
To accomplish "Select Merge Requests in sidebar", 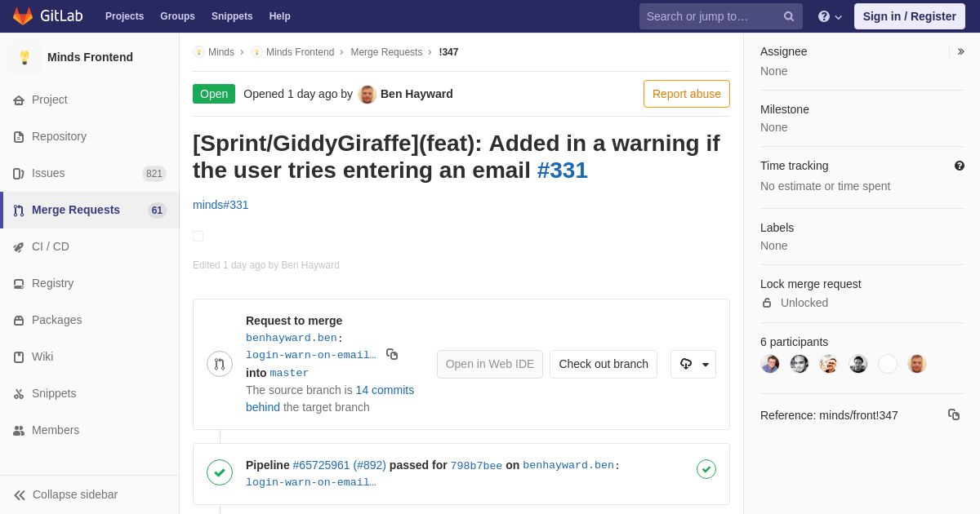I will [x=90, y=210].
